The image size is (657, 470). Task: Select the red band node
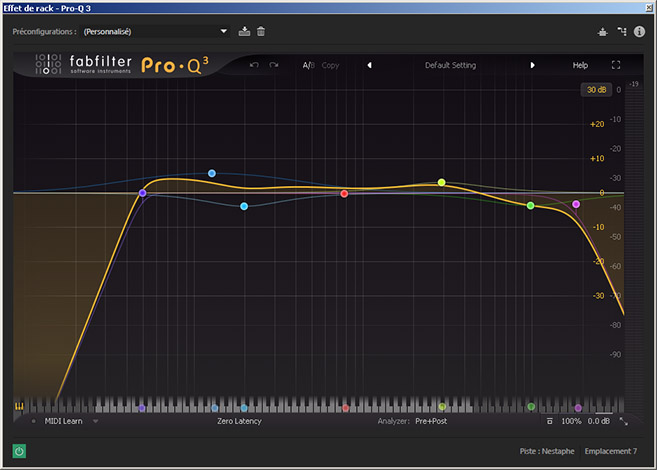tap(344, 194)
